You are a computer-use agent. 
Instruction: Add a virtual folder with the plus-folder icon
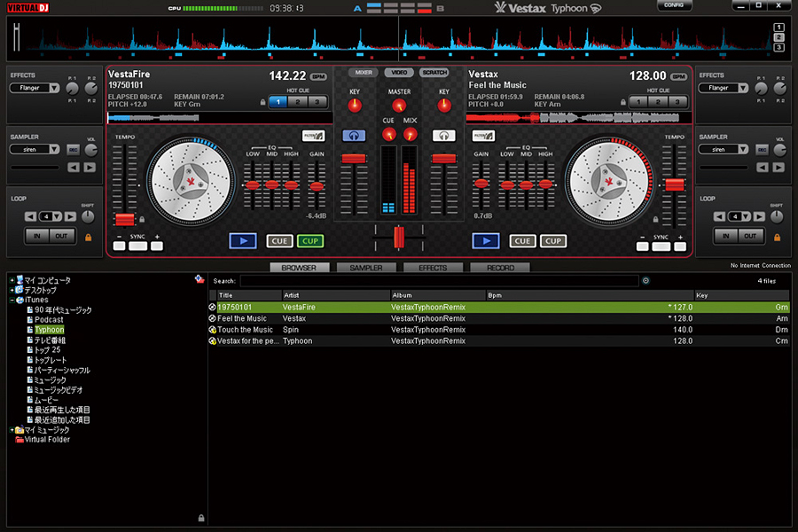pyautogui.click(x=199, y=279)
